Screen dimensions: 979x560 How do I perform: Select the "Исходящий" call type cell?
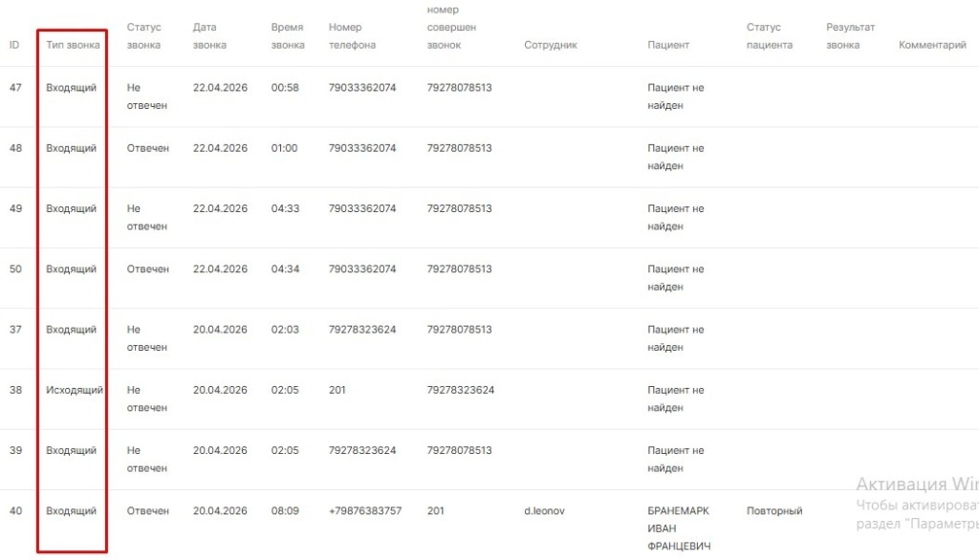coord(75,390)
